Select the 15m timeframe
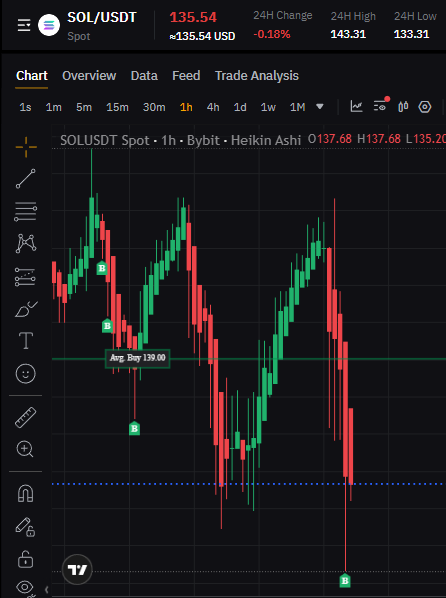Viewport: 446px width, 598px height. coord(117,107)
